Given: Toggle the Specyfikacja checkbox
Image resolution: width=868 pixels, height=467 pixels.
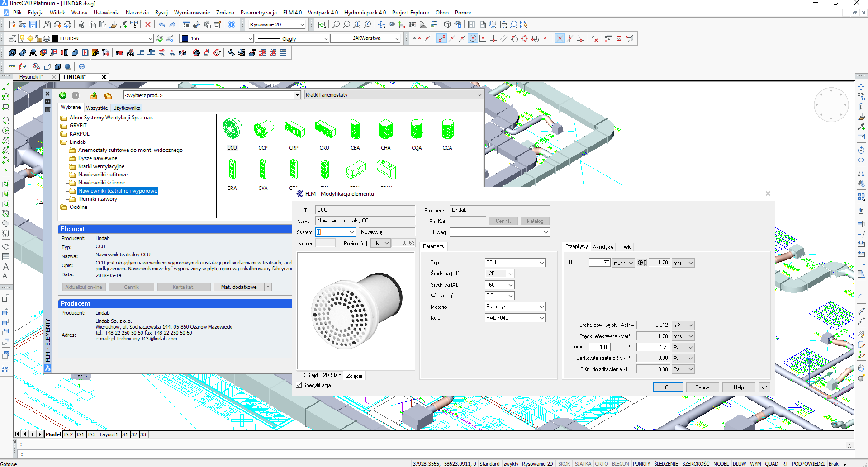Looking at the screenshot, I should (x=299, y=385).
